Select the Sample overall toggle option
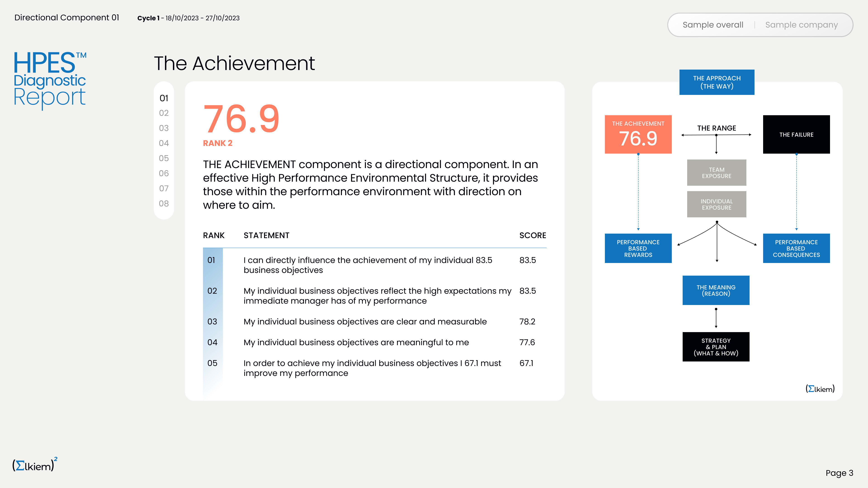The image size is (868, 488). tap(713, 25)
